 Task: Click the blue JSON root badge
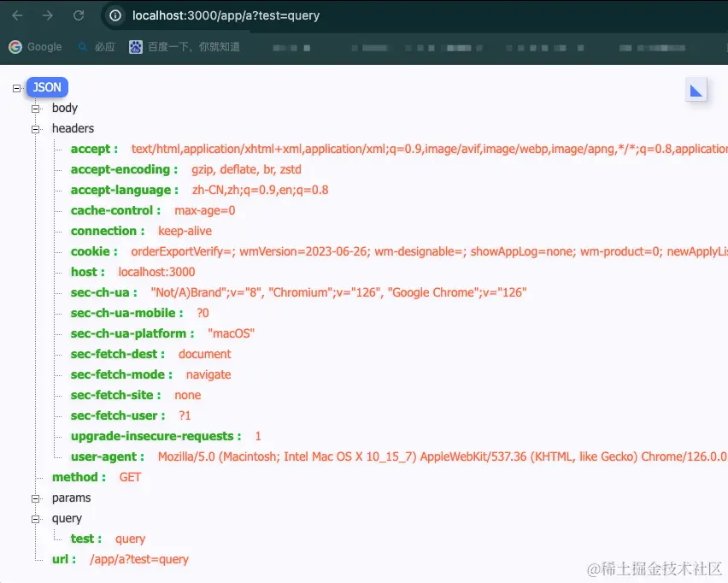coord(47,87)
